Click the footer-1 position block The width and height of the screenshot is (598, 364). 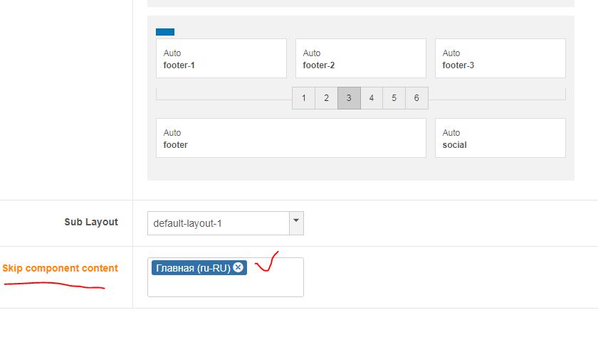pos(221,58)
